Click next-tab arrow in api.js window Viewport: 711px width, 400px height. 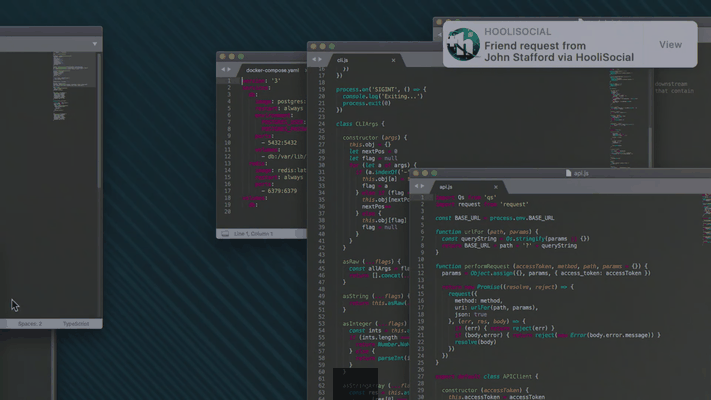coord(423,186)
